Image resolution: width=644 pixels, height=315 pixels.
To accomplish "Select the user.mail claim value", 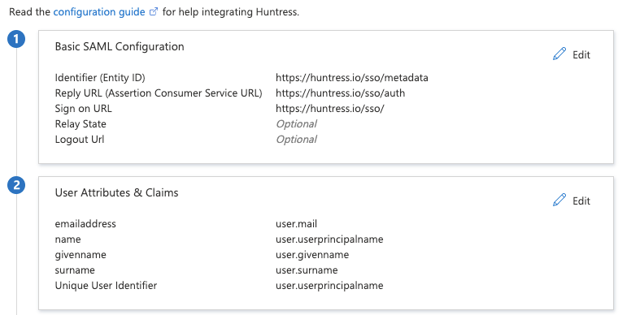I will [x=297, y=223].
